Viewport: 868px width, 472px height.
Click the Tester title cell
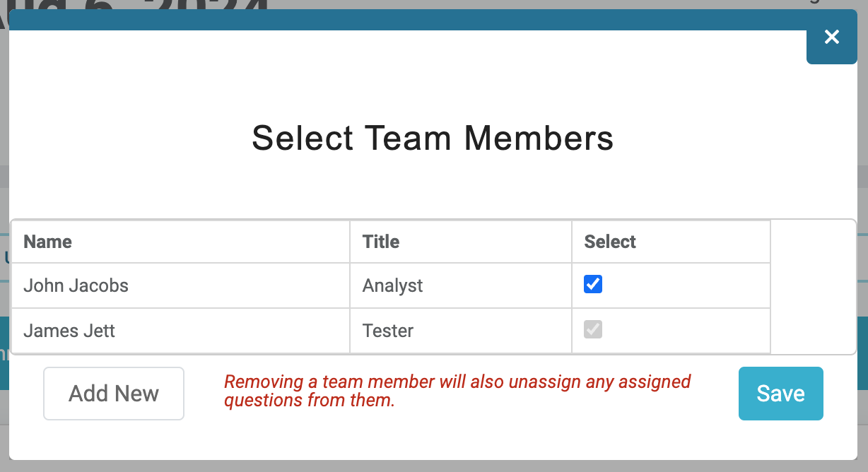click(461, 331)
